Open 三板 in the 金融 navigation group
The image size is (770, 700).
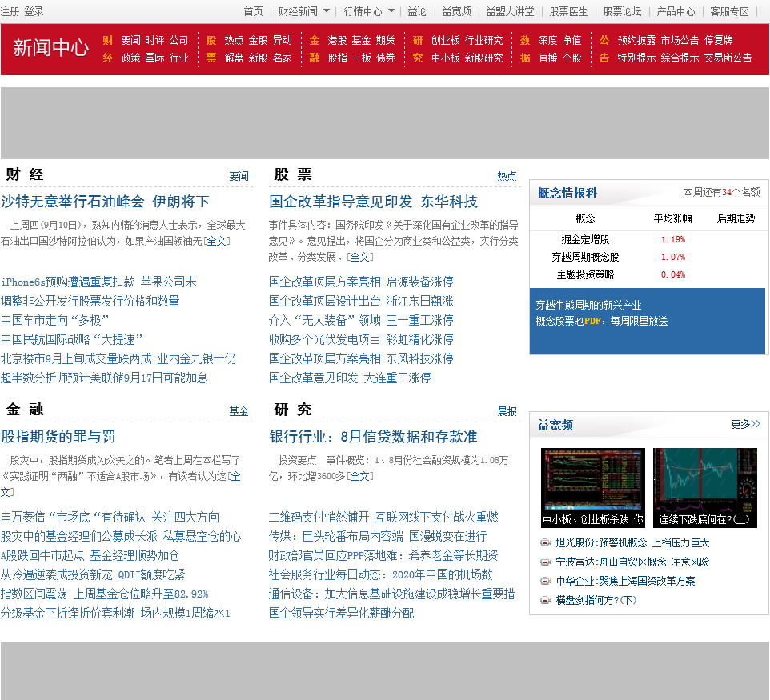tap(362, 58)
